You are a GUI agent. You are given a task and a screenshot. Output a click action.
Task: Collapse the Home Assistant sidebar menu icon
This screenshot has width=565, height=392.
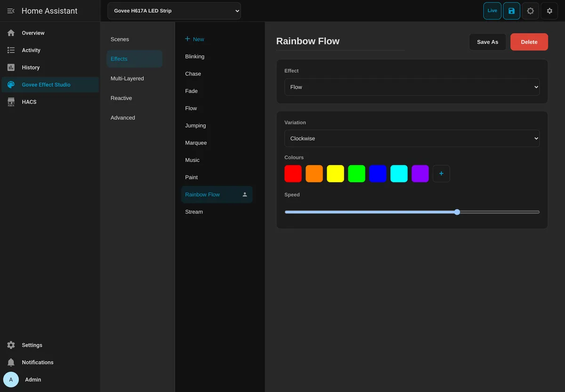point(11,11)
